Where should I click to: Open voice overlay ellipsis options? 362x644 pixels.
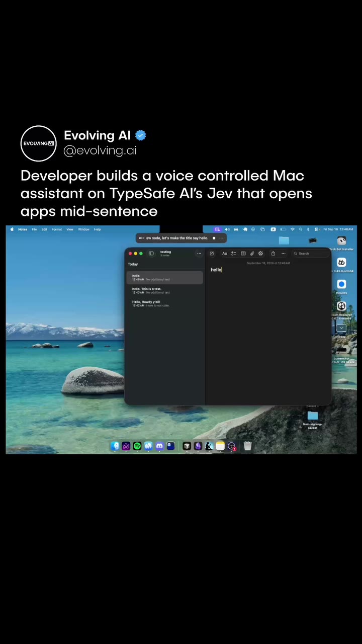pos(220,238)
